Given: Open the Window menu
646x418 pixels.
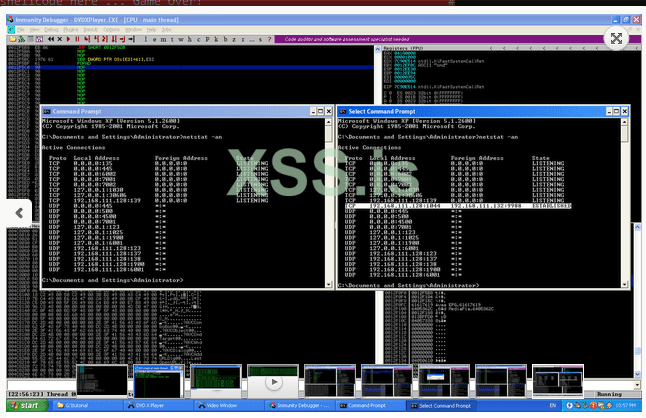Looking at the screenshot, I should (133, 30).
